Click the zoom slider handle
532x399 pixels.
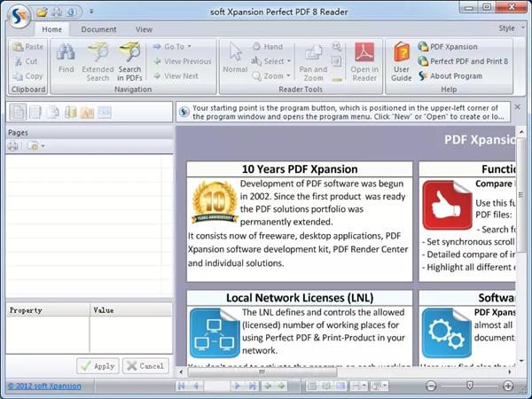470,385
